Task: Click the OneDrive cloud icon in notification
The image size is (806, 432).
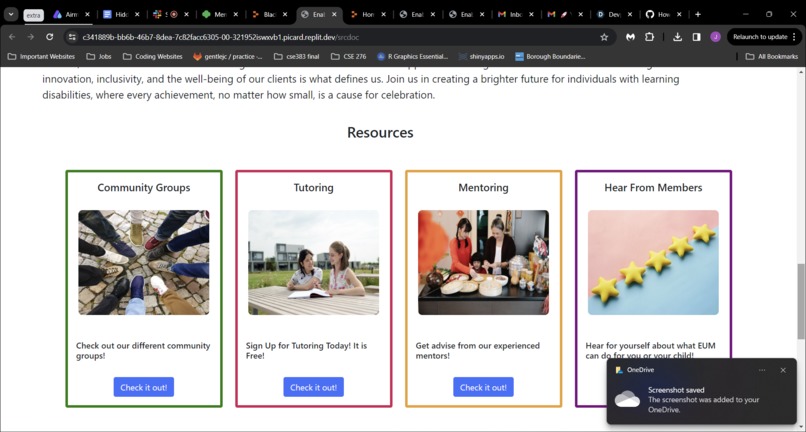Action: (x=627, y=400)
